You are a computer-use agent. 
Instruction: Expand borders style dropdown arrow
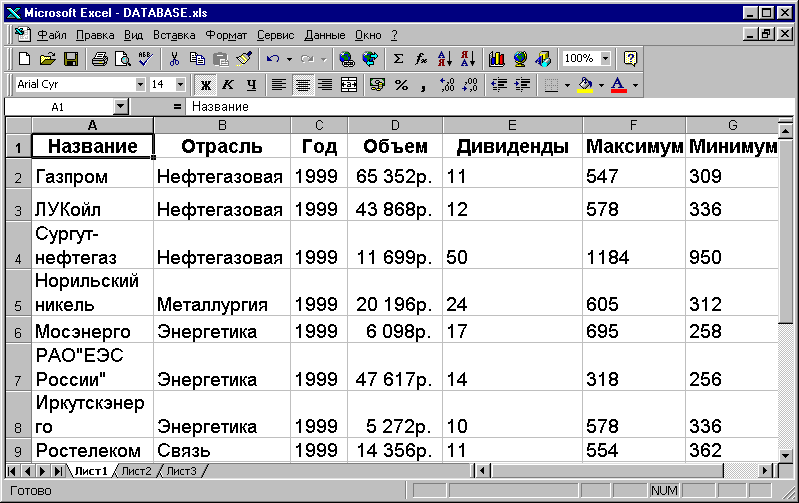pos(567,85)
